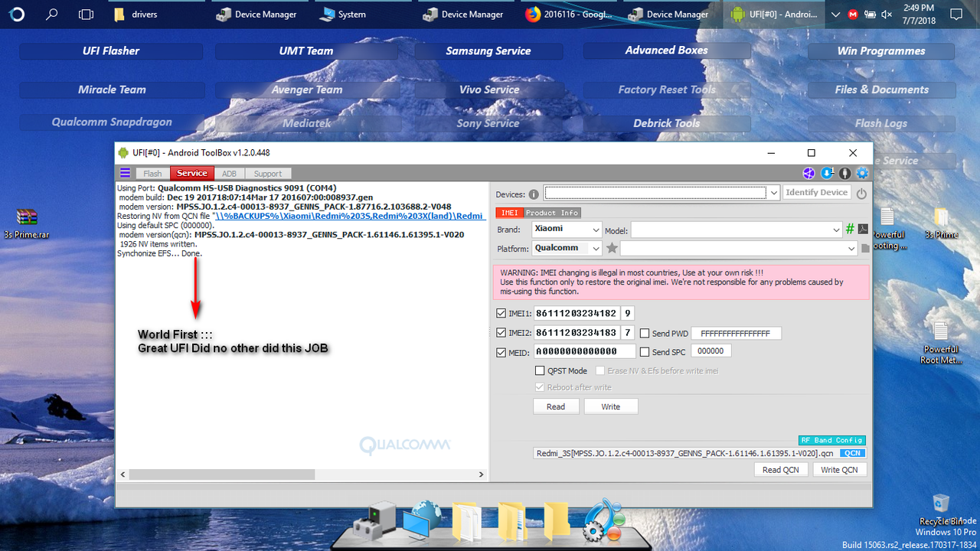Open the Support tab
Screen dimensions: 980x551
coord(268,174)
